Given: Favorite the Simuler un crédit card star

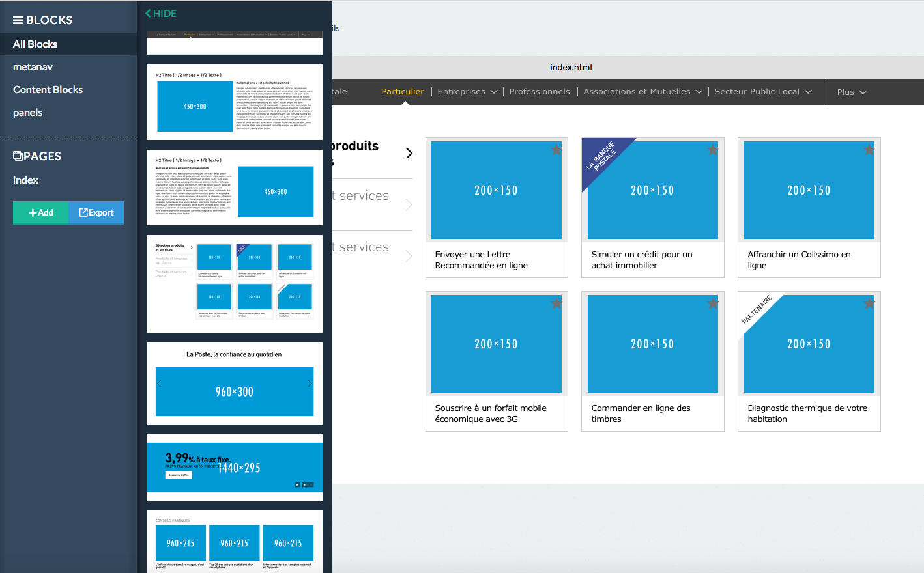Looking at the screenshot, I should click(x=713, y=150).
